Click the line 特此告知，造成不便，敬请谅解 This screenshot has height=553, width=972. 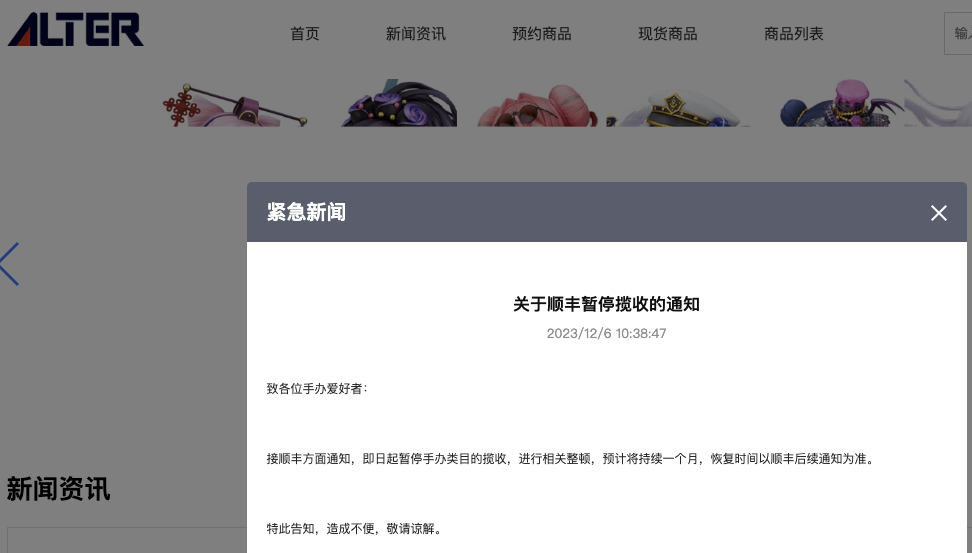pos(353,529)
